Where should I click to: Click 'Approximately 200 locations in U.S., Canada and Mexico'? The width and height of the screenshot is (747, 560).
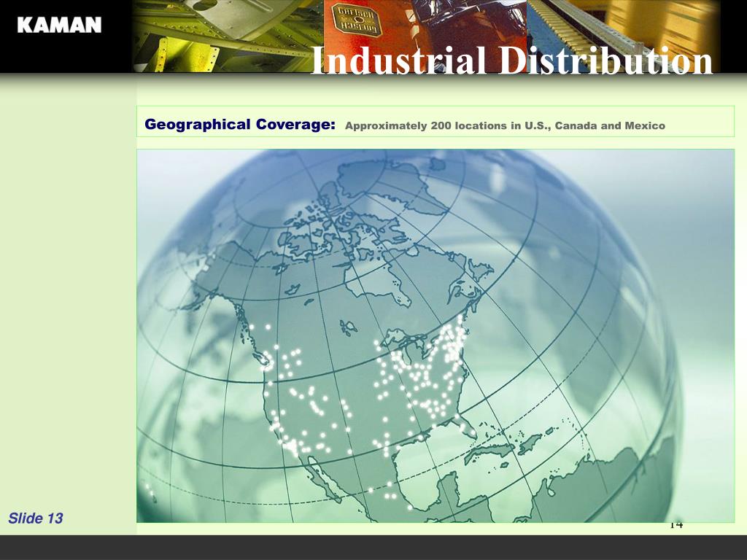click(505, 126)
